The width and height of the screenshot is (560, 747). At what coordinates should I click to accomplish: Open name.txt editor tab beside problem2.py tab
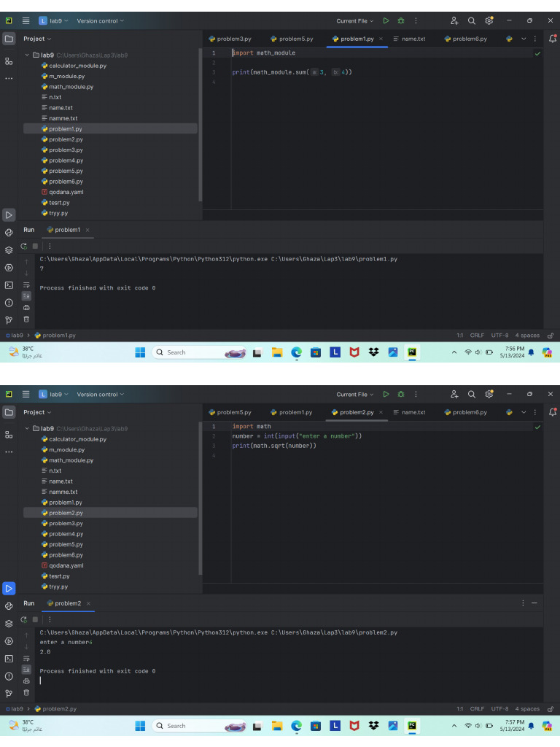click(413, 412)
